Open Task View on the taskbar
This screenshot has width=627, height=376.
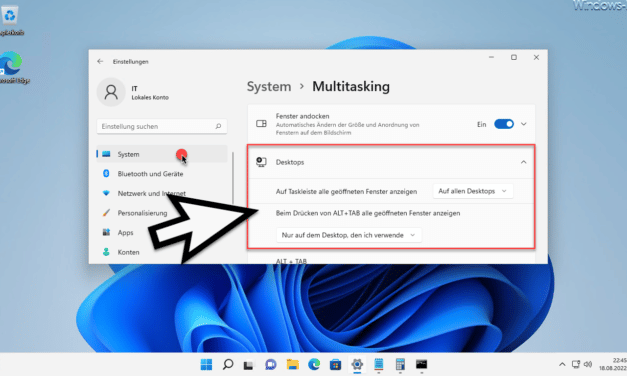(249, 364)
